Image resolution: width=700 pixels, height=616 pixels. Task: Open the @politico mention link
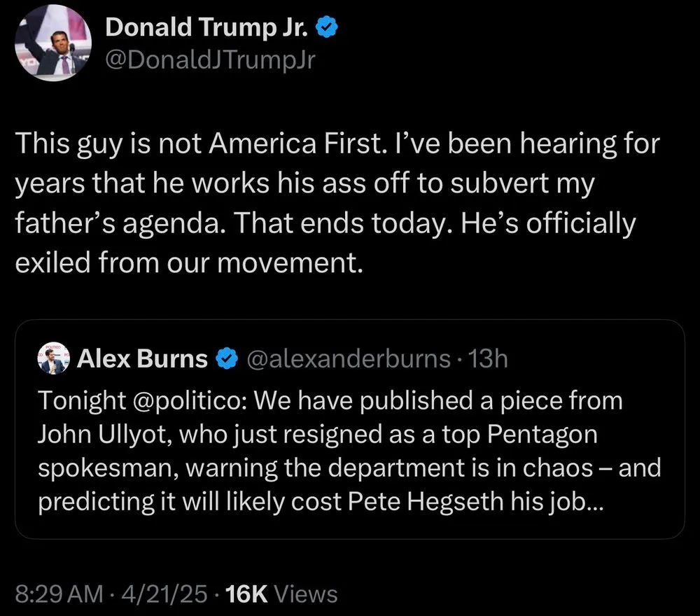pyautogui.click(x=183, y=401)
